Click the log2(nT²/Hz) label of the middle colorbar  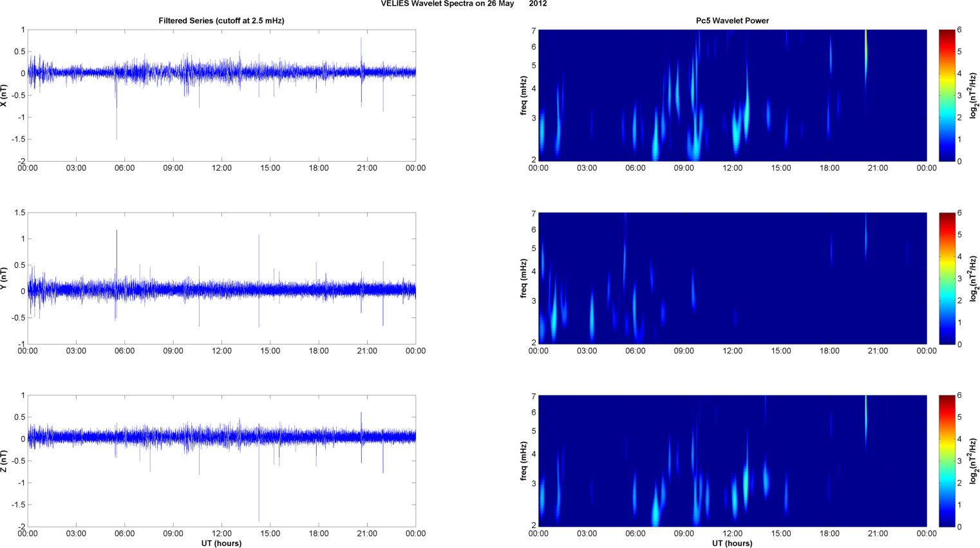(x=974, y=278)
